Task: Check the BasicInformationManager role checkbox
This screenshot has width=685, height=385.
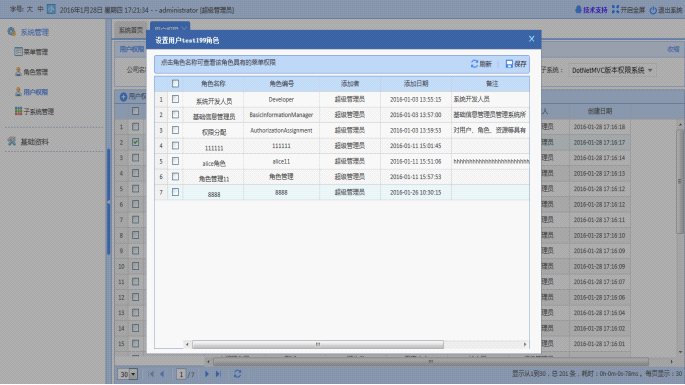Action: (x=175, y=114)
